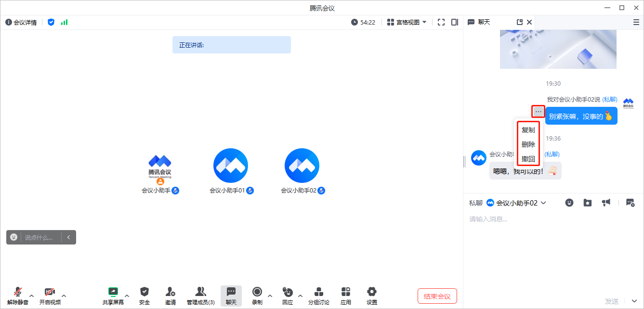This screenshot has width=644, height=309.
Task: Select the 会议小助手01 participant avatar
Action: tap(231, 166)
